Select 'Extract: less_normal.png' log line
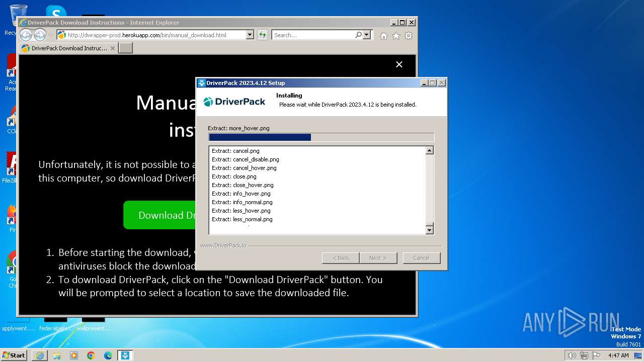Image resolution: width=644 pixels, height=362 pixels. 242,219
